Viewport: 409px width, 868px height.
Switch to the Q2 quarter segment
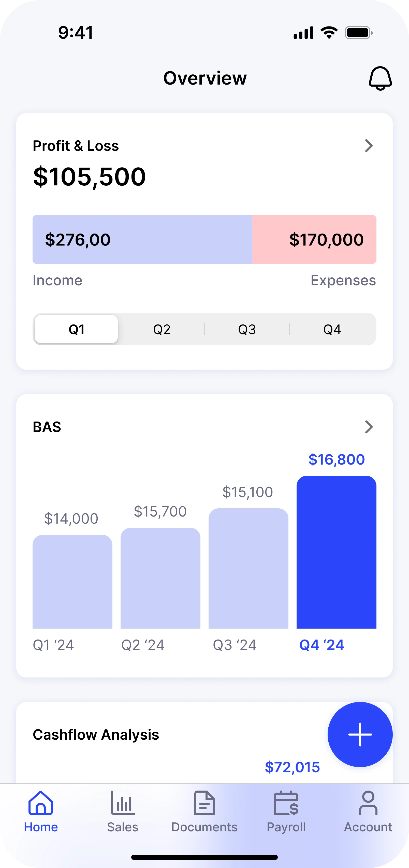[162, 329]
